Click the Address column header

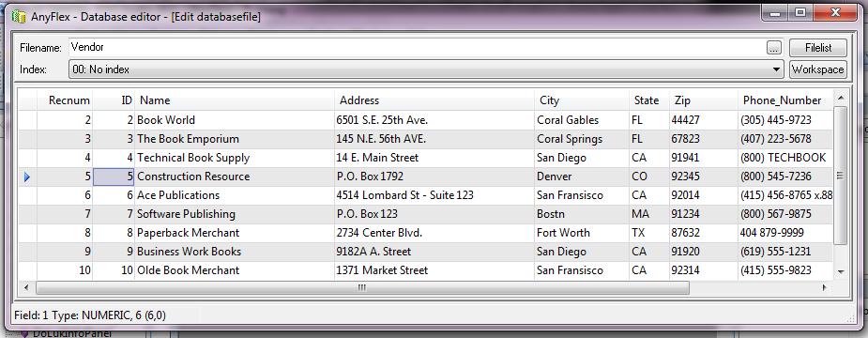[x=434, y=100]
